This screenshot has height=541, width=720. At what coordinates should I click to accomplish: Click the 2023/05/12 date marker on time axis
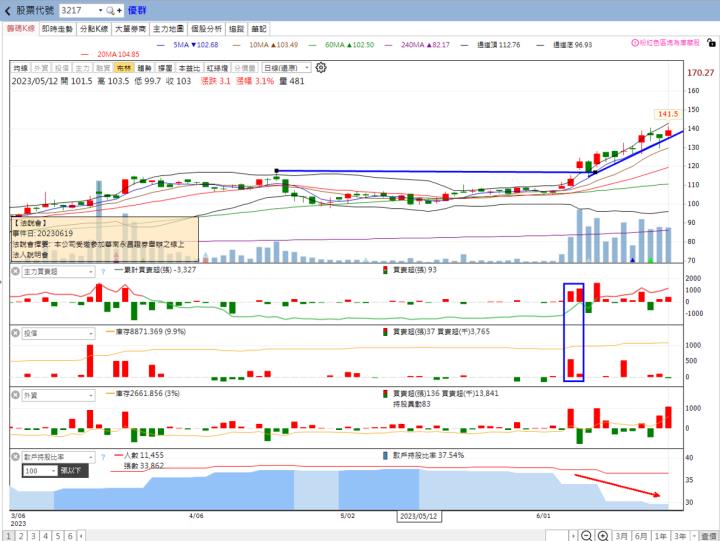[x=419, y=516]
